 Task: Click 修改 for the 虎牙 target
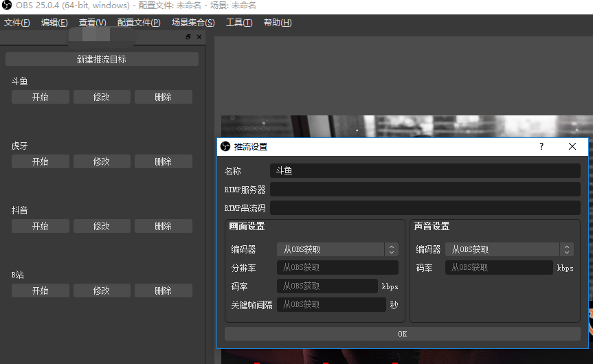102,162
